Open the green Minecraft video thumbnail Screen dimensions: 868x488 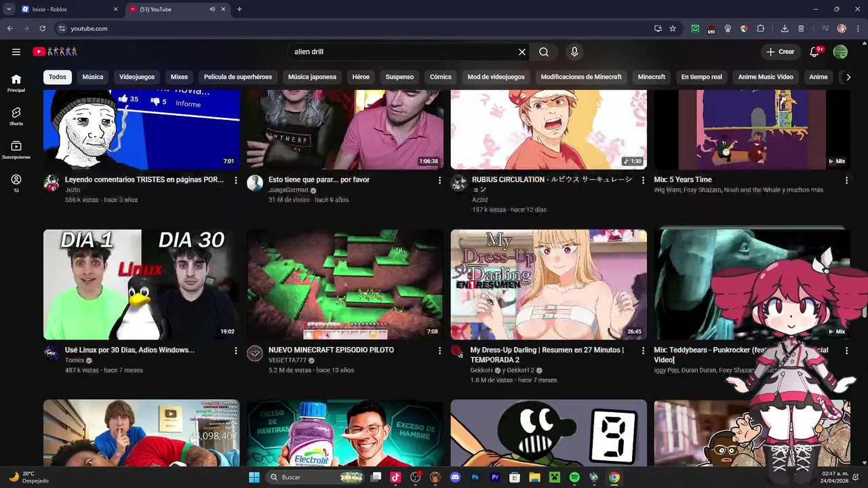tap(345, 285)
